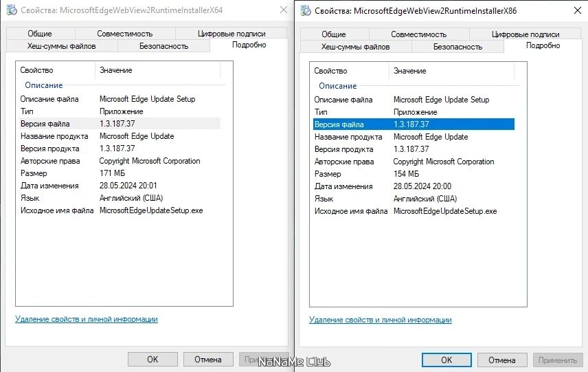588x372 pixels.
Task: Select Подробно tab in X86 properties window
Action: tap(543, 45)
